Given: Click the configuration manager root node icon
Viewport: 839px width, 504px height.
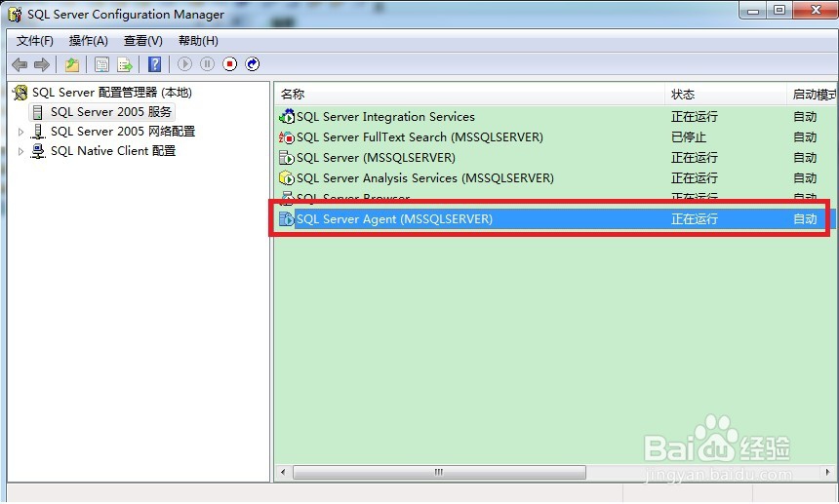Looking at the screenshot, I should coord(20,93).
